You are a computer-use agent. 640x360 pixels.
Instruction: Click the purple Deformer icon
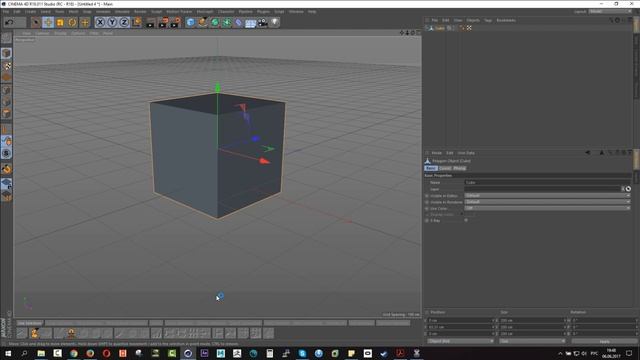(x=238, y=22)
